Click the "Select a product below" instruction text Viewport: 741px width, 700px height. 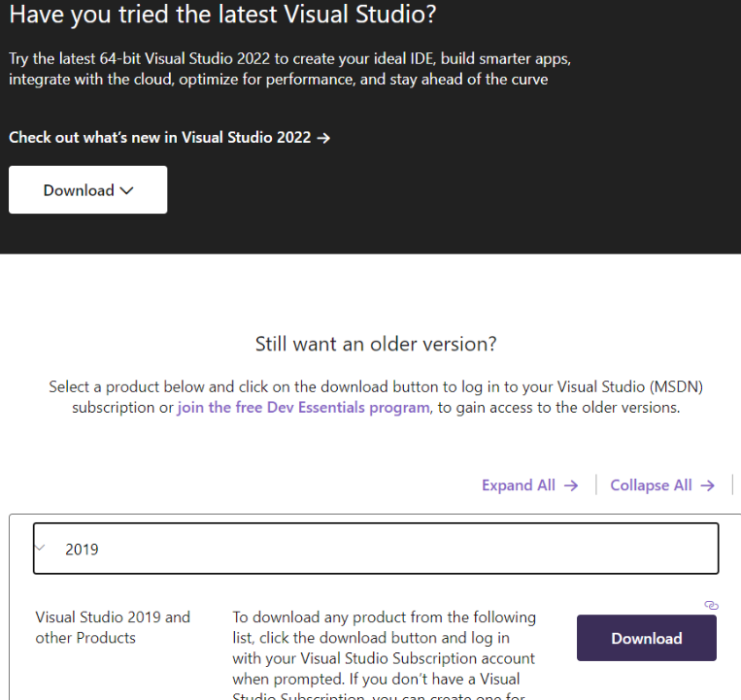coord(376,397)
